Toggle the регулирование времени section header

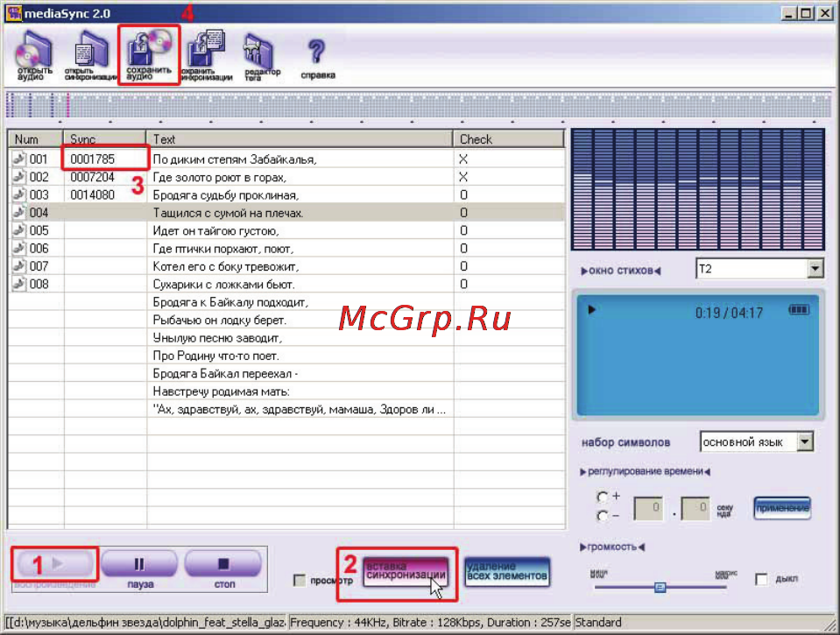pyautogui.click(x=645, y=471)
